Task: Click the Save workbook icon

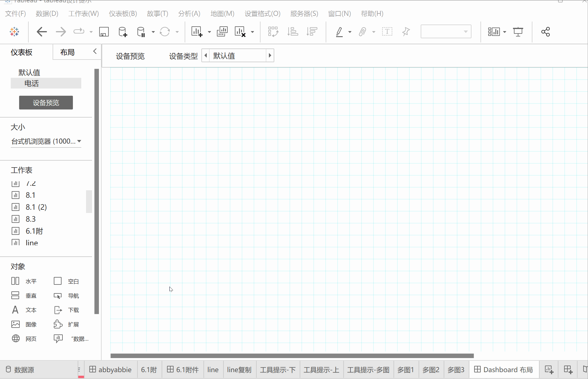Action: (104, 32)
